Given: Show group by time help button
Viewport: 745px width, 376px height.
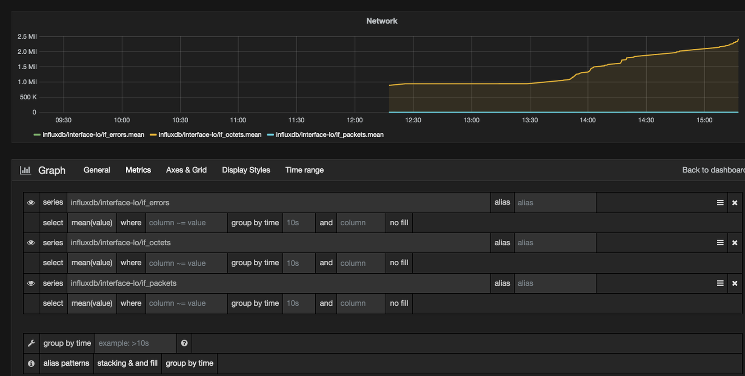Looking at the screenshot, I should [190, 363].
